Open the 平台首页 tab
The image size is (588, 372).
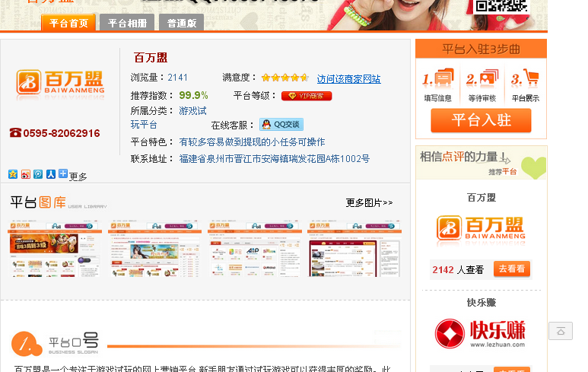[x=68, y=23]
